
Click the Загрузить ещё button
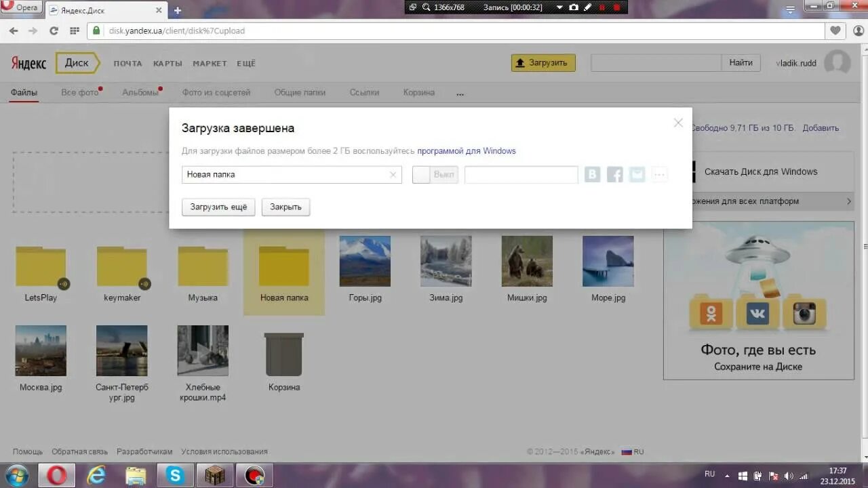[x=218, y=207]
